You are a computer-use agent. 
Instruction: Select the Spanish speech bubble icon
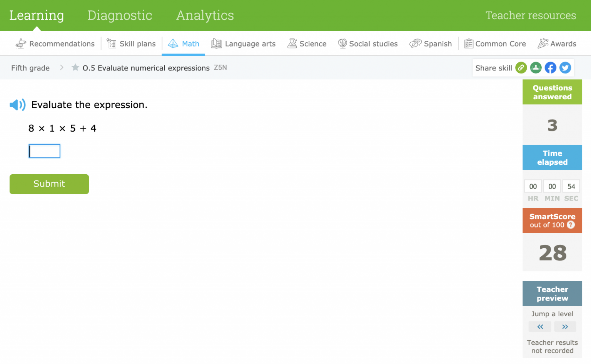point(415,43)
